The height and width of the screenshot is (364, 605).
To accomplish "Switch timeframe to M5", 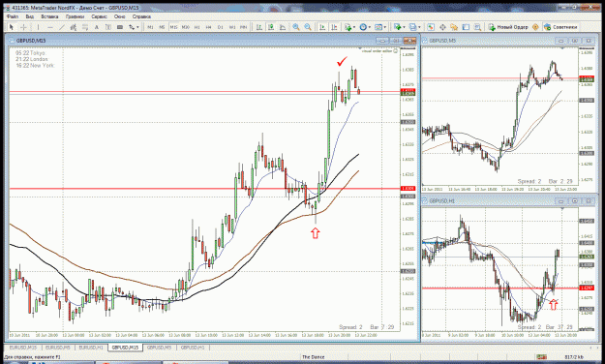I will coord(162,27).
